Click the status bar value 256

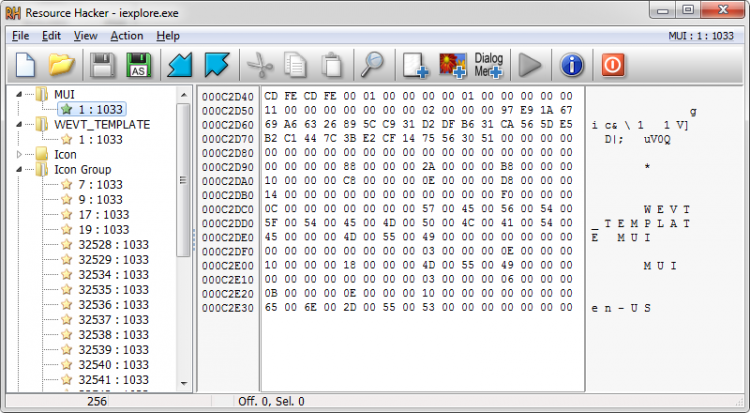97,402
